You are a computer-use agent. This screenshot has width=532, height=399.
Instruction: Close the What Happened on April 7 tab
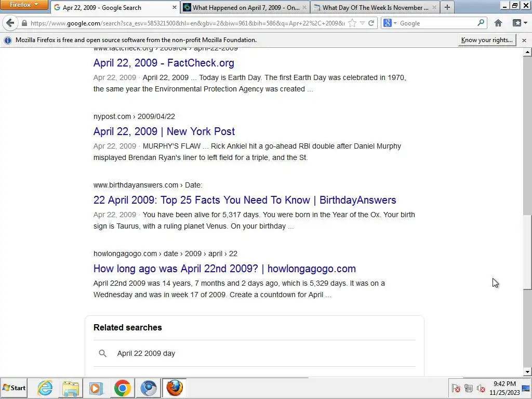coord(304,7)
